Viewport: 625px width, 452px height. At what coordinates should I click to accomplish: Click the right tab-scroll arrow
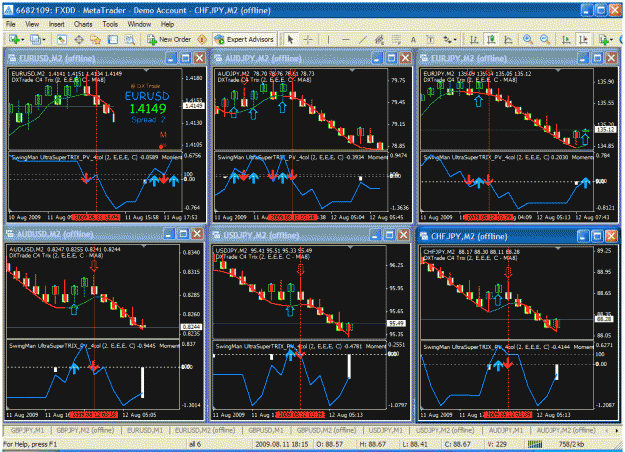(x=617, y=431)
